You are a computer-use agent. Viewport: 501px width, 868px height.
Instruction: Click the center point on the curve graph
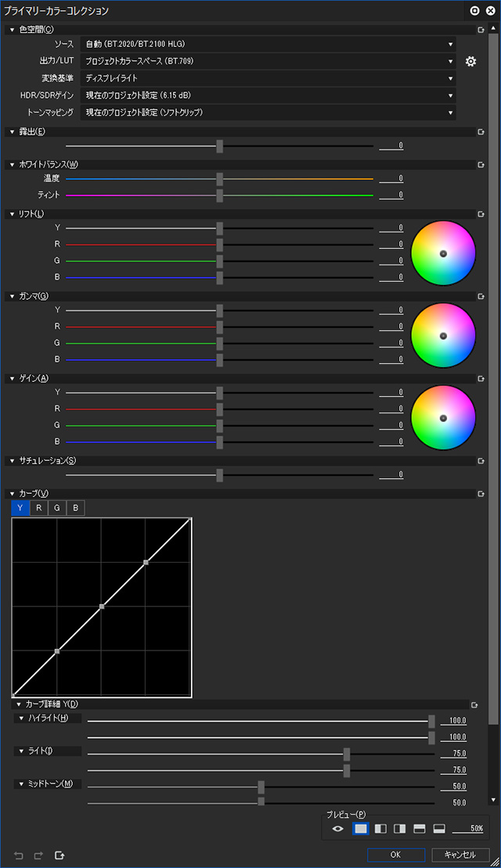[102, 607]
